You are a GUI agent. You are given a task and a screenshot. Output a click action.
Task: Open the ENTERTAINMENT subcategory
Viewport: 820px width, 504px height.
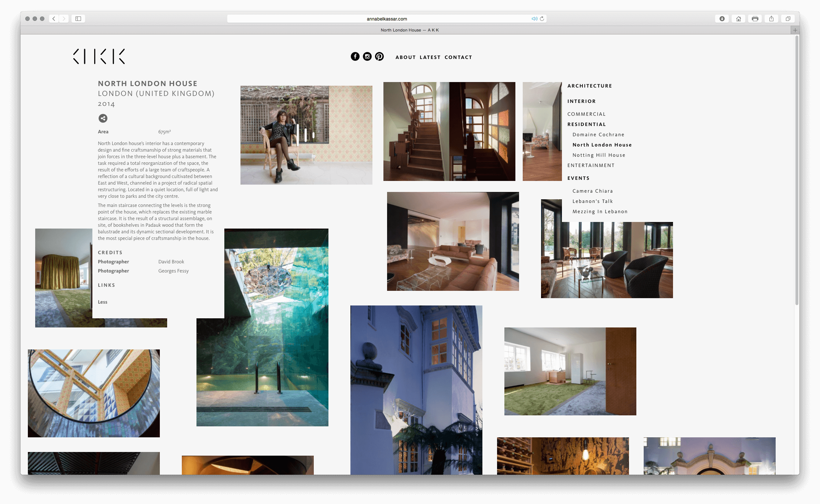[x=591, y=165]
